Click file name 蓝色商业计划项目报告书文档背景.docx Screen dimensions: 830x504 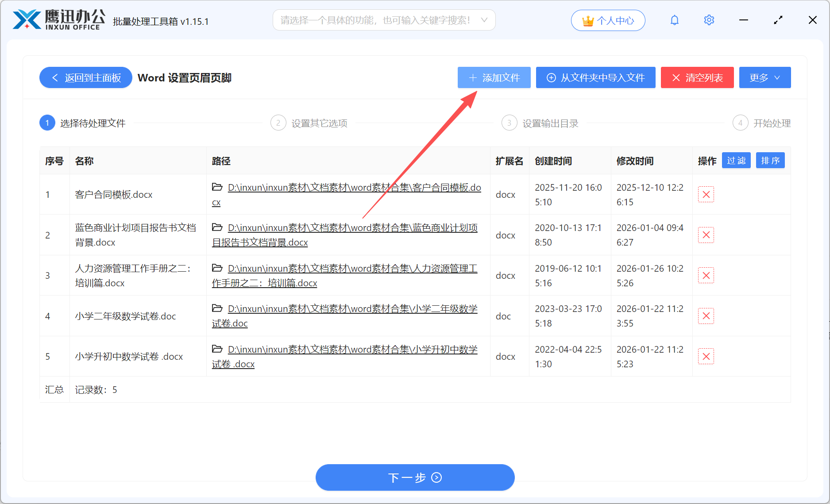pyautogui.click(x=135, y=235)
